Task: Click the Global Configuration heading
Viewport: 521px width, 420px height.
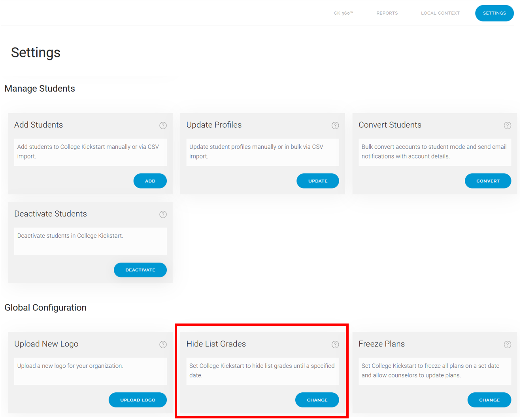Action: (45, 308)
